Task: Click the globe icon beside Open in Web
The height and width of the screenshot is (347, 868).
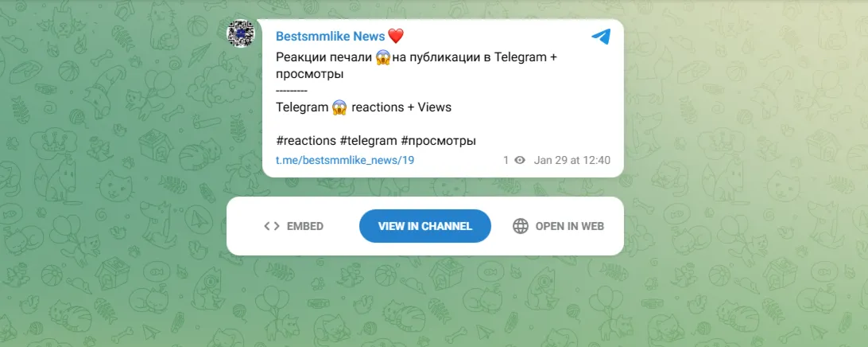Action: point(521,226)
